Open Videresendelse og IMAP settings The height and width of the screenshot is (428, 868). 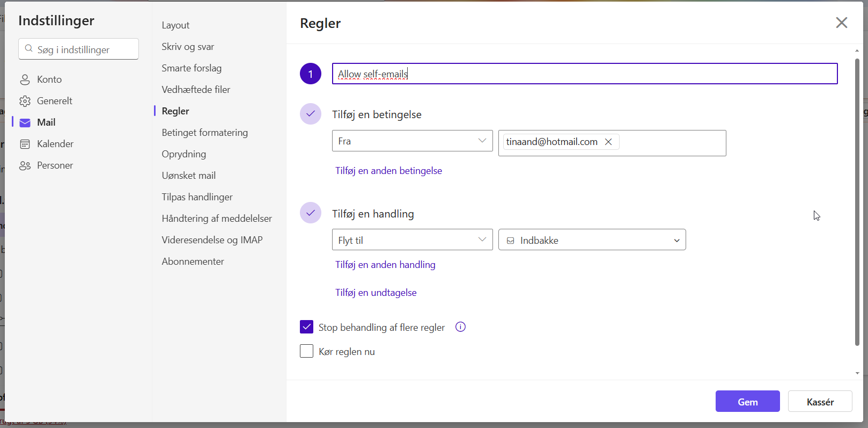[x=212, y=240]
